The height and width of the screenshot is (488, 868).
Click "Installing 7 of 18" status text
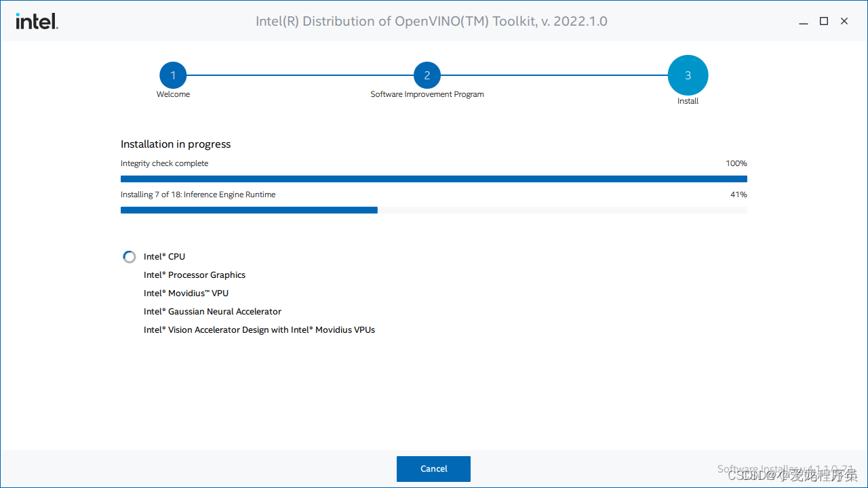[x=198, y=195]
